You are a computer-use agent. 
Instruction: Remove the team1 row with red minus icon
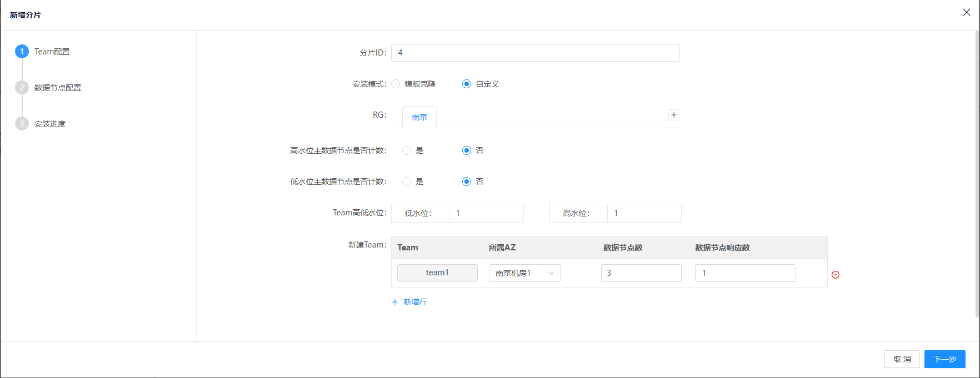pos(836,275)
